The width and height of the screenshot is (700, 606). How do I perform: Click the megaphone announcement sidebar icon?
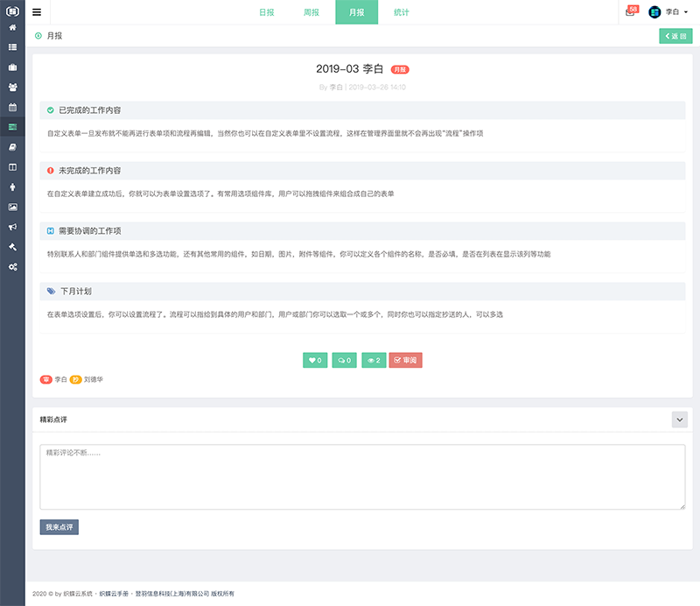pyautogui.click(x=12, y=226)
